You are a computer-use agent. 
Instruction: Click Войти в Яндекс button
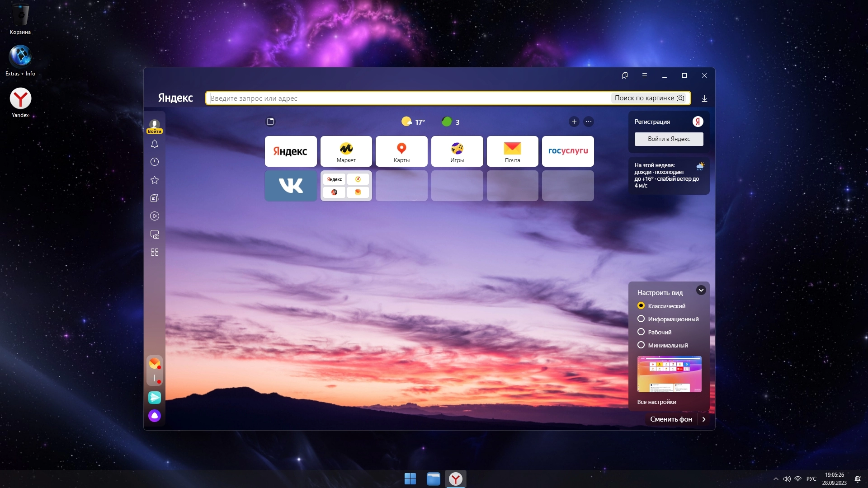click(x=669, y=139)
